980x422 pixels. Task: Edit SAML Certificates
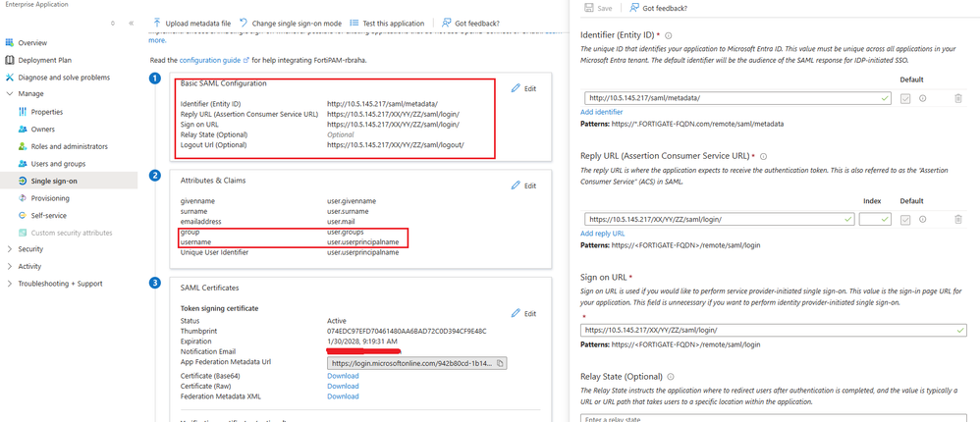pyautogui.click(x=523, y=313)
